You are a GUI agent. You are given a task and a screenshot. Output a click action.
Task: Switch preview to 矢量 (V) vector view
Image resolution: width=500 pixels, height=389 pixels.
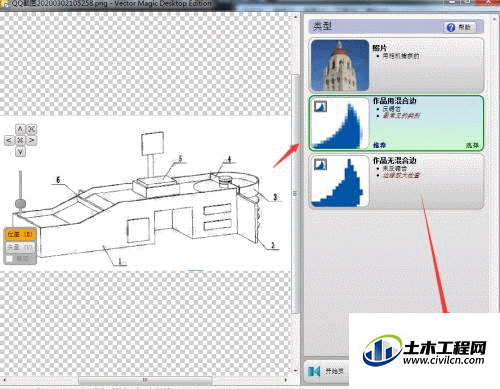pos(20,247)
